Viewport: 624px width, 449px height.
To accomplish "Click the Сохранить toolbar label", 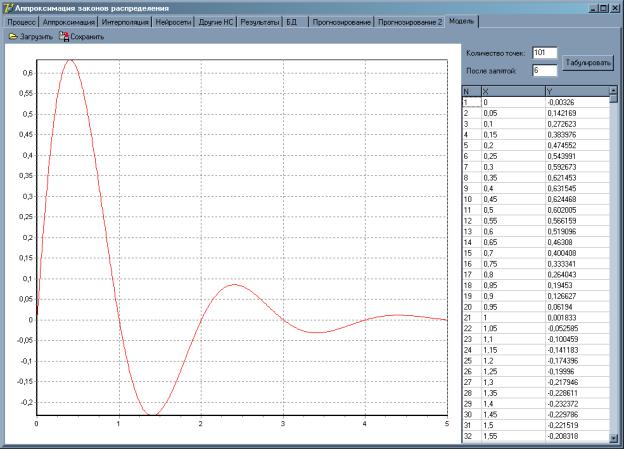I will 87,37.
